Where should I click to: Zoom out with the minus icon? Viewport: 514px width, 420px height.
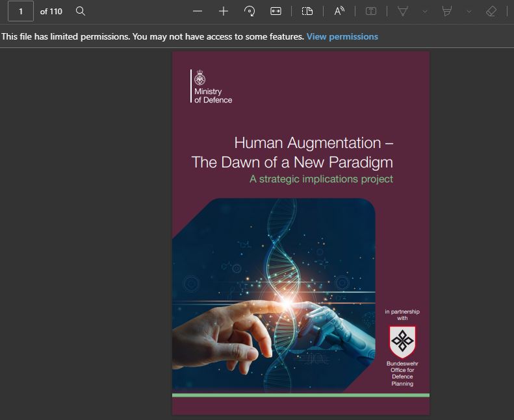pos(198,12)
